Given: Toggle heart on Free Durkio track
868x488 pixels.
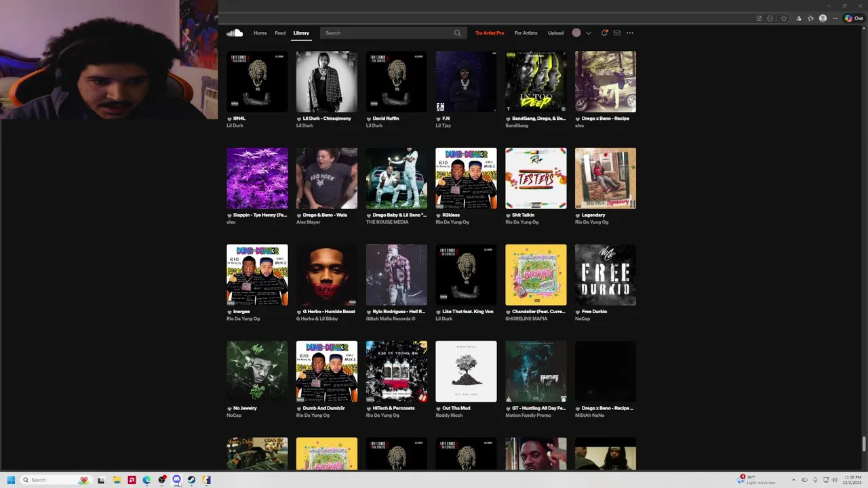Looking at the screenshot, I should tap(578, 312).
